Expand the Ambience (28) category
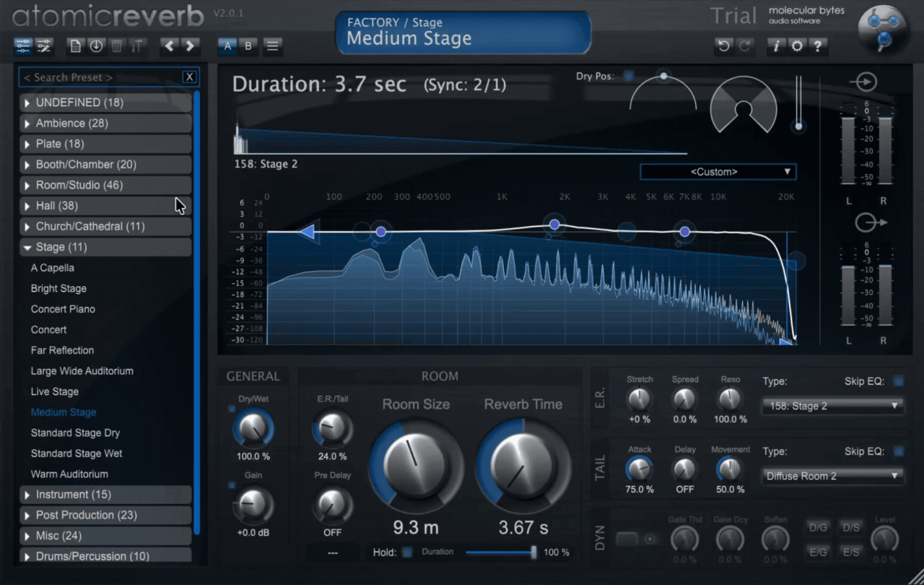 [x=105, y=123]
